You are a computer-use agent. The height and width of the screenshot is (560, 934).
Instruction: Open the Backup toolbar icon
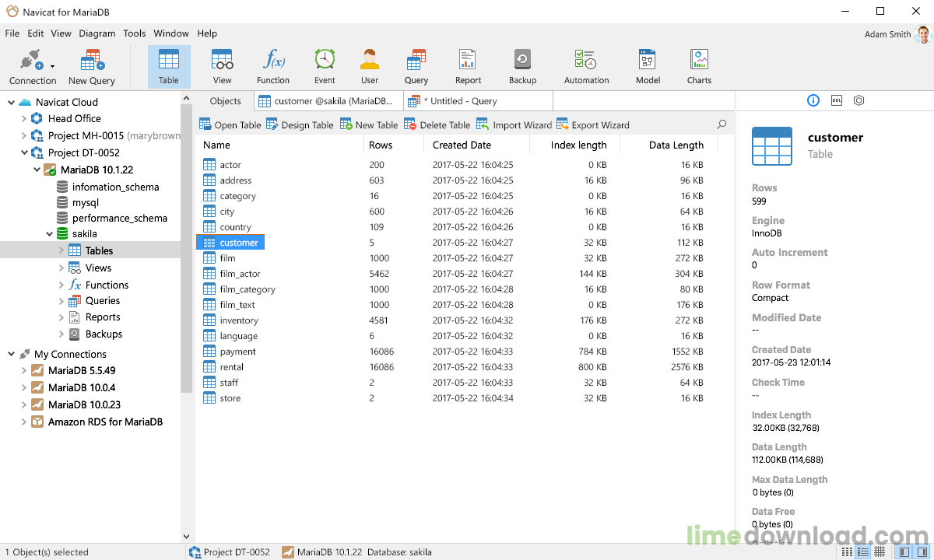pyautogui.click(x=522, y=68)
